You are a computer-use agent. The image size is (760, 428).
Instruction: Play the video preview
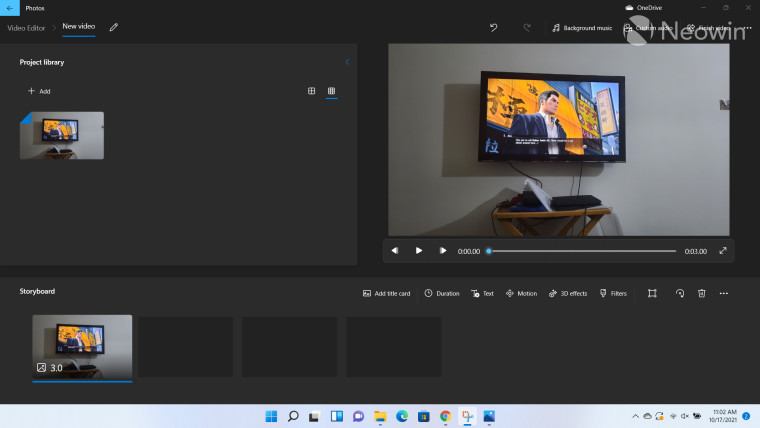tap(419, 251)
